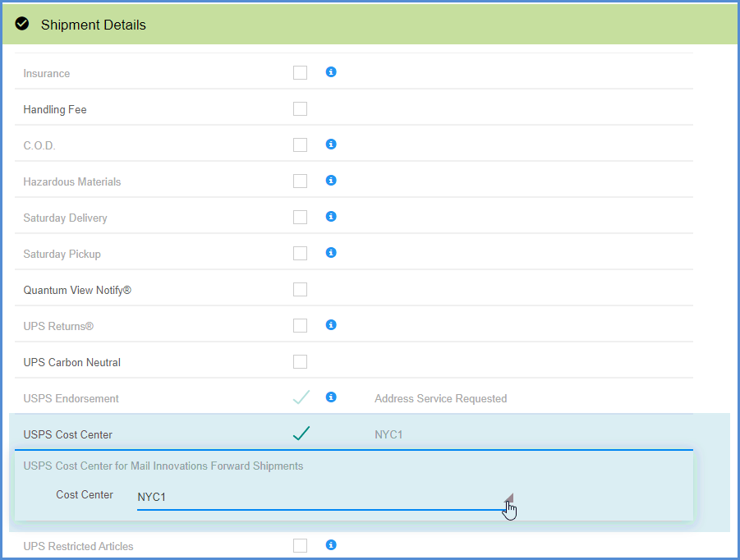Viewport: 740px width, 560px height.
Task: Enable the Handling Fee checkbox
Action: click(300, 109)
